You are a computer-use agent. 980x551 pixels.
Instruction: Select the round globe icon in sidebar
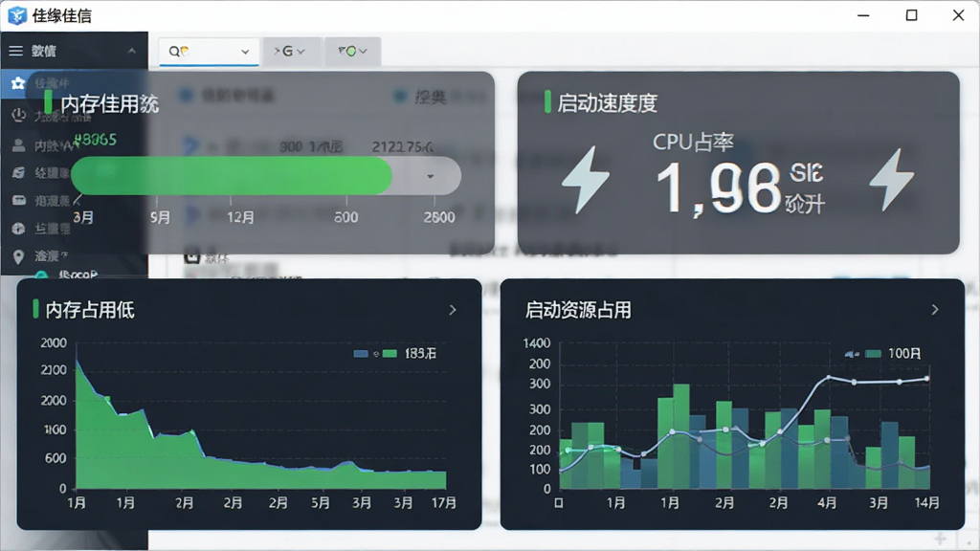pos(19,229)
